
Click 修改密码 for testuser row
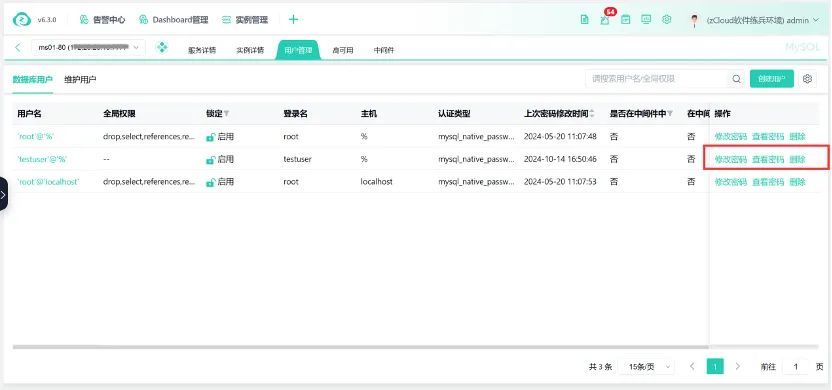(x=731, y=159)
